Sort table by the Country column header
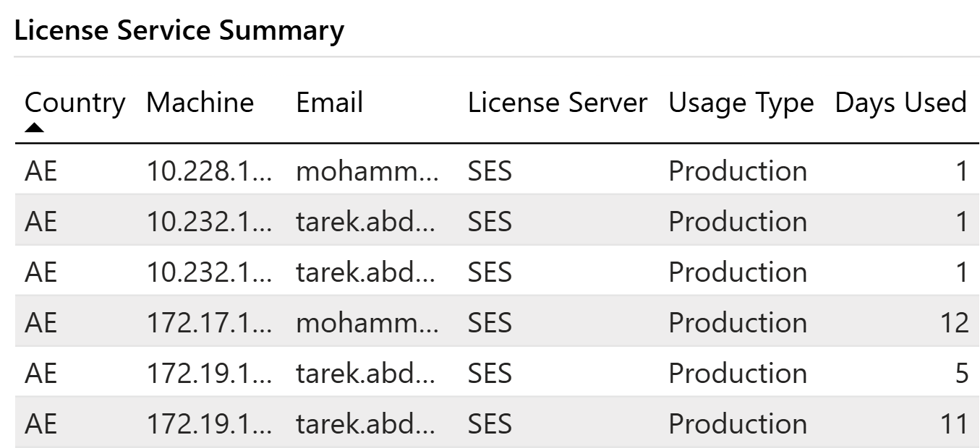980x448 pixels. tap(74, 103)
